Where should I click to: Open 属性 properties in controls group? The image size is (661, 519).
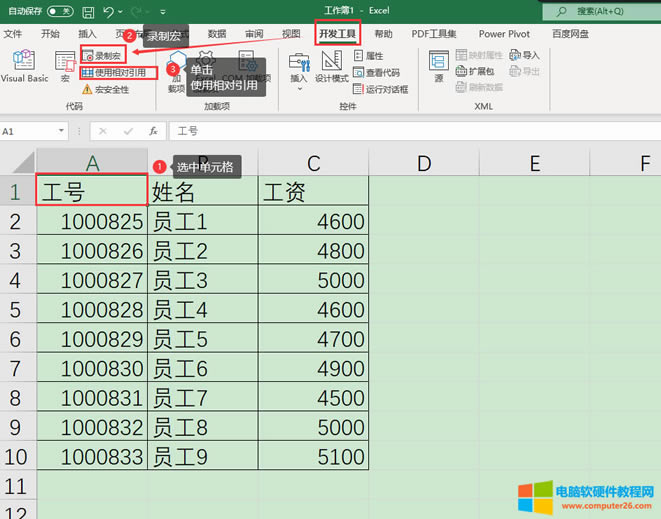tap(368, 57)
